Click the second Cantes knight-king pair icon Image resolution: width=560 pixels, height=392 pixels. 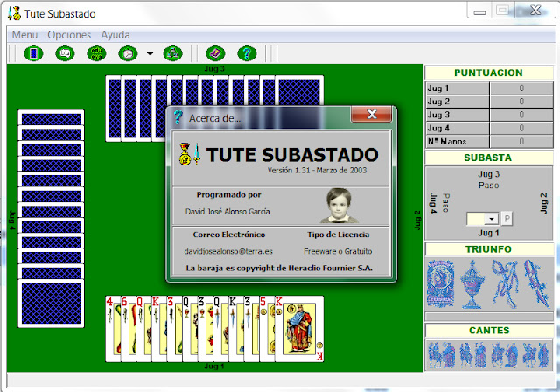[472, 355]
